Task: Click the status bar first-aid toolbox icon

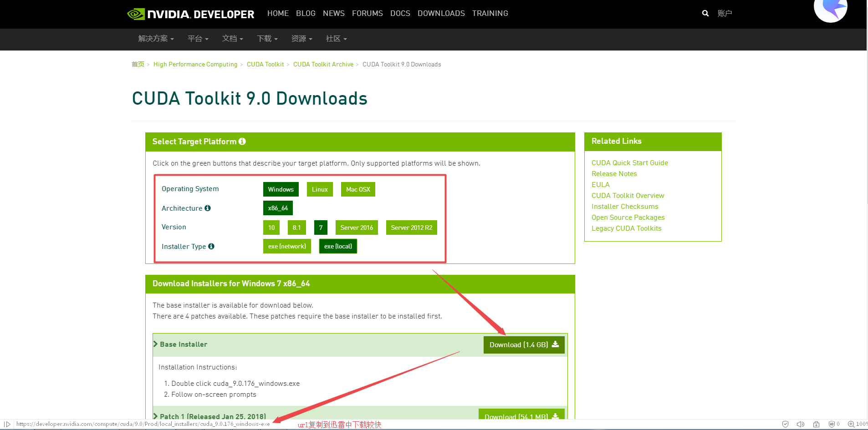Action: point(817,424)
